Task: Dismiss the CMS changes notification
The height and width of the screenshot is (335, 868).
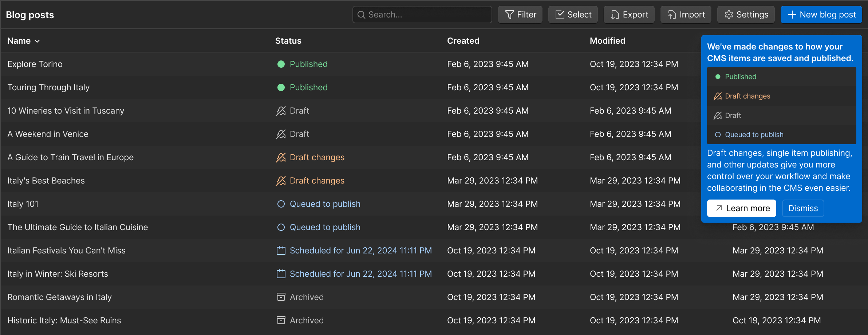Action: pyautogui.click(x=803, y=208)
